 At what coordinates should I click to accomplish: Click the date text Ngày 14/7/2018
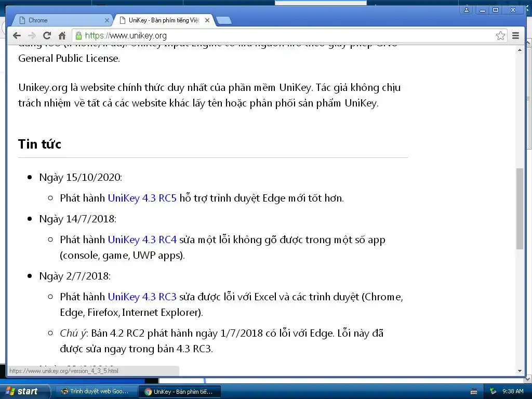point(78,219)
